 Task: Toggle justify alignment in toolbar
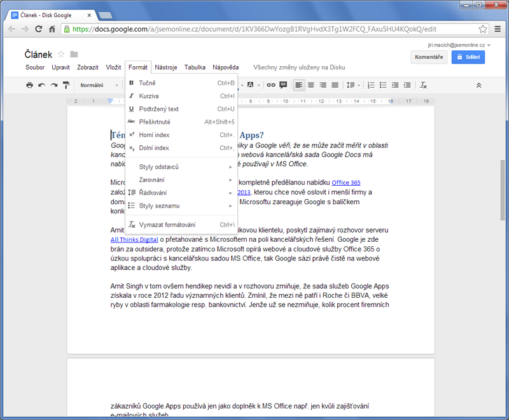coord(335,85)
